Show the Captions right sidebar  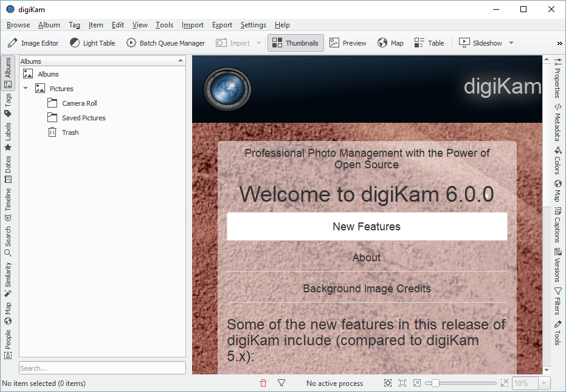coord(557,225)
